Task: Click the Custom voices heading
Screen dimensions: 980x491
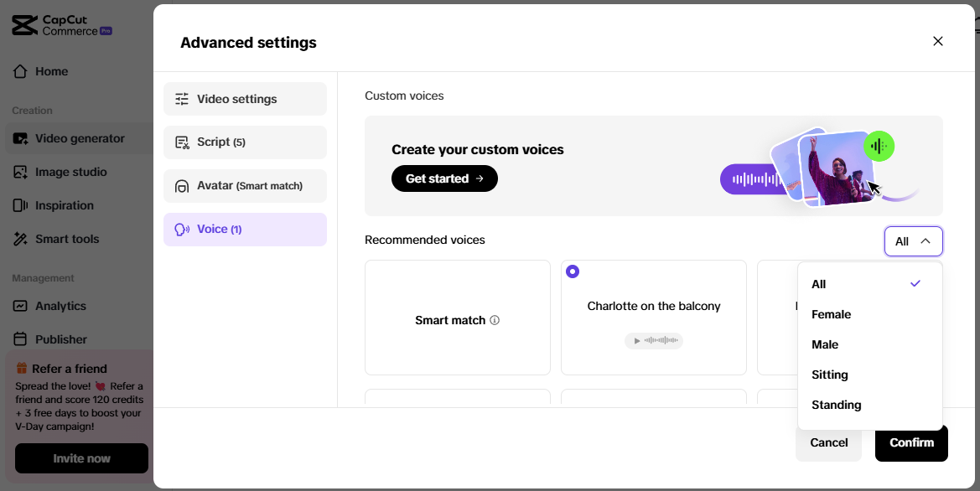Action: tap(404, 96)
